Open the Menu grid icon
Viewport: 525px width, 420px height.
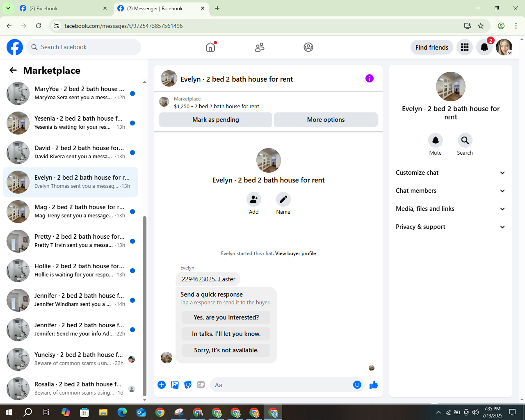pyautogui.click(x=465, y=47)
